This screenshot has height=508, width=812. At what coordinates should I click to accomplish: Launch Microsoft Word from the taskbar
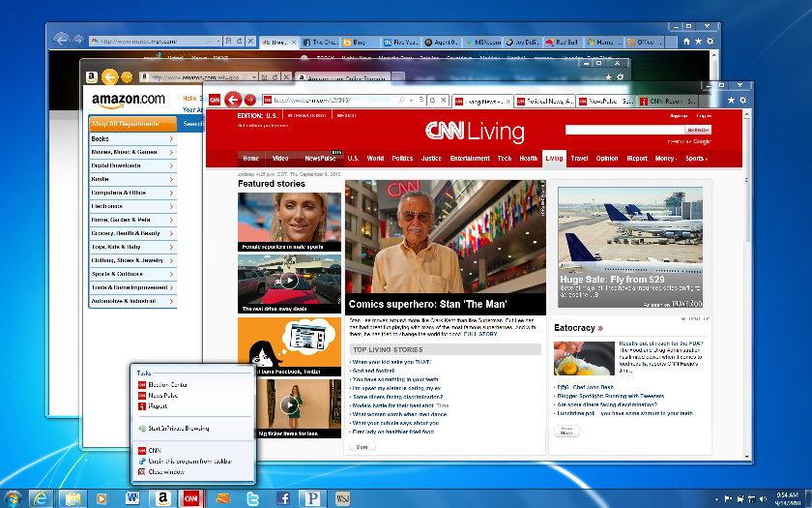(x=131, y=497)
